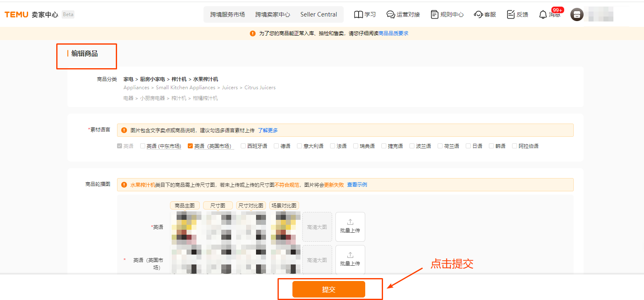Click the 高清大图 upload placeholder
Viewport: 644px width, 300px height.
click(317, 226)
